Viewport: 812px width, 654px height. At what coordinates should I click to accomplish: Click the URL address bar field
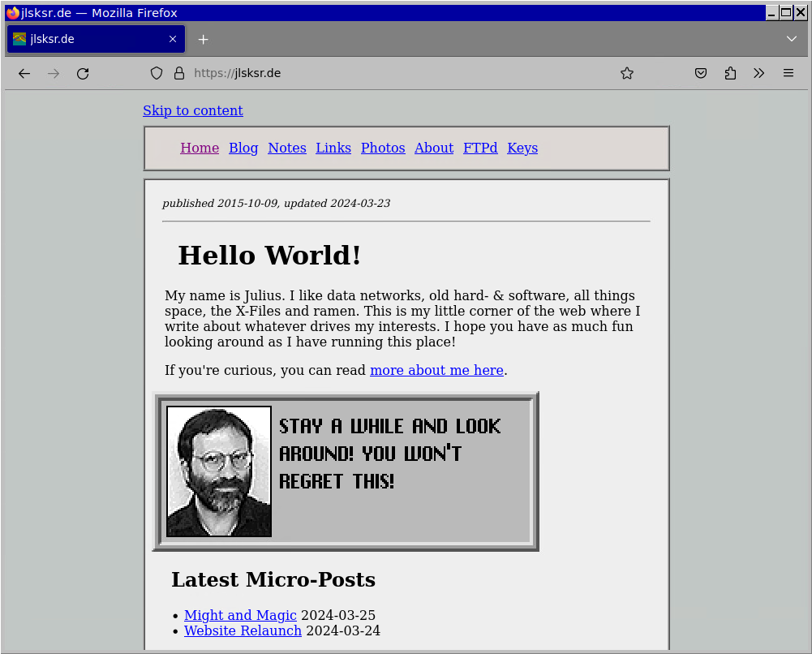pyautogui.click(x=406, y=73)
